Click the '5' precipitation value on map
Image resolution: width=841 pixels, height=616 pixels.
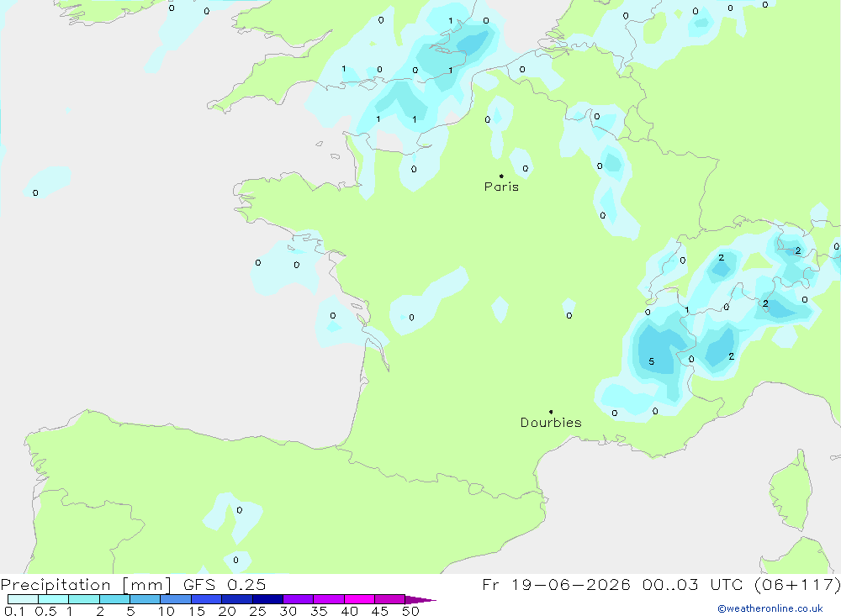[651, 361]
